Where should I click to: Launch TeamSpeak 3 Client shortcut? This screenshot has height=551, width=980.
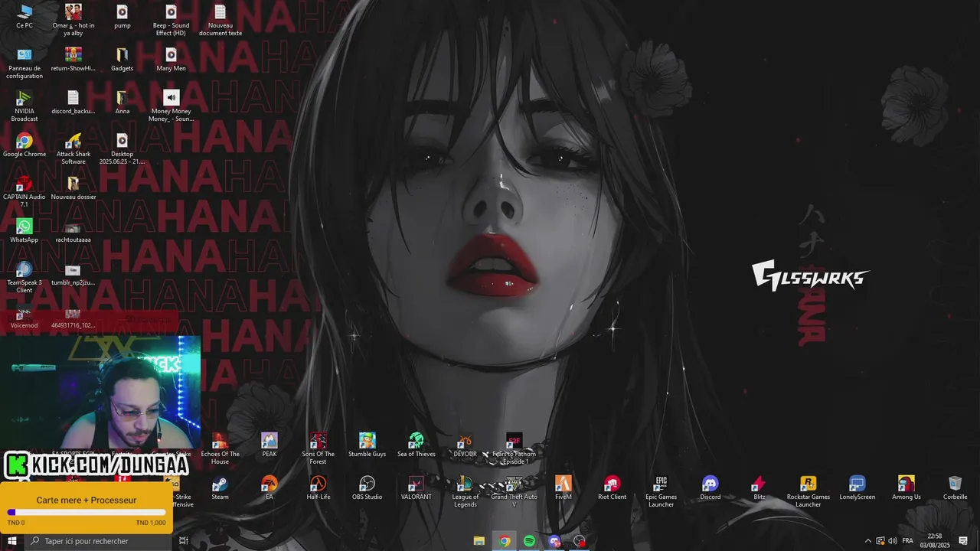point(24,278)
